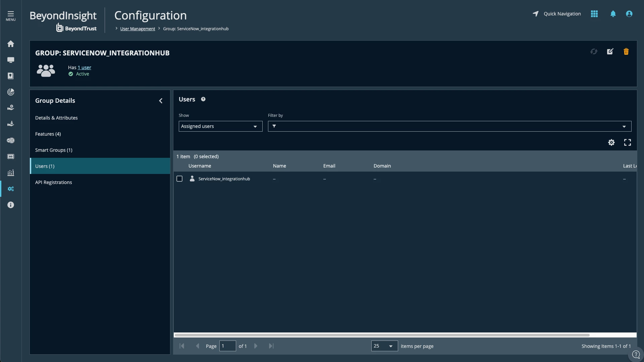Click ServiceNow_integrationhub username text
Screen dimensions: 644x362
pyautogui.click(x=224, y=179)
